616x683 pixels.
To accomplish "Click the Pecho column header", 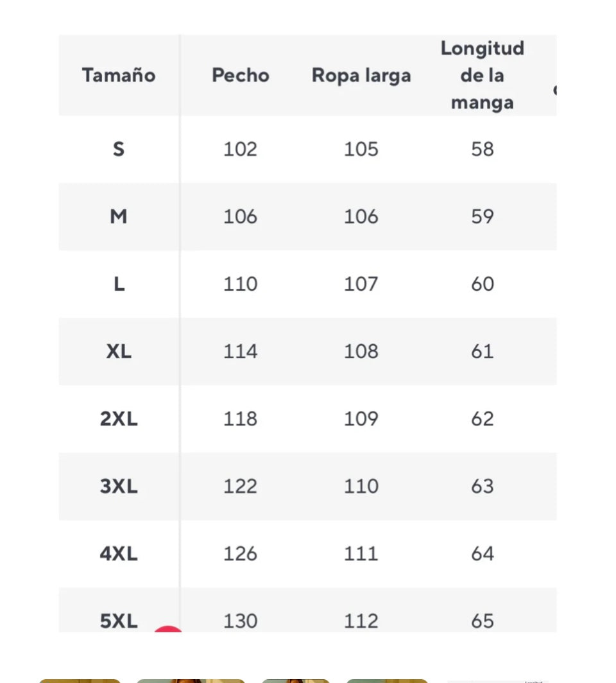I will 241,75.
